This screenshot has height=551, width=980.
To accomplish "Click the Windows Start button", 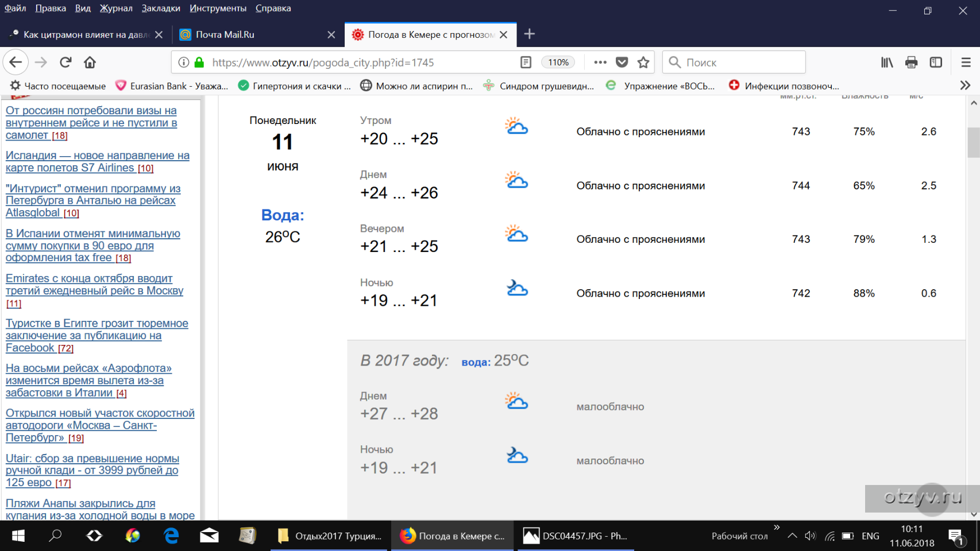I will coord(18,536).
